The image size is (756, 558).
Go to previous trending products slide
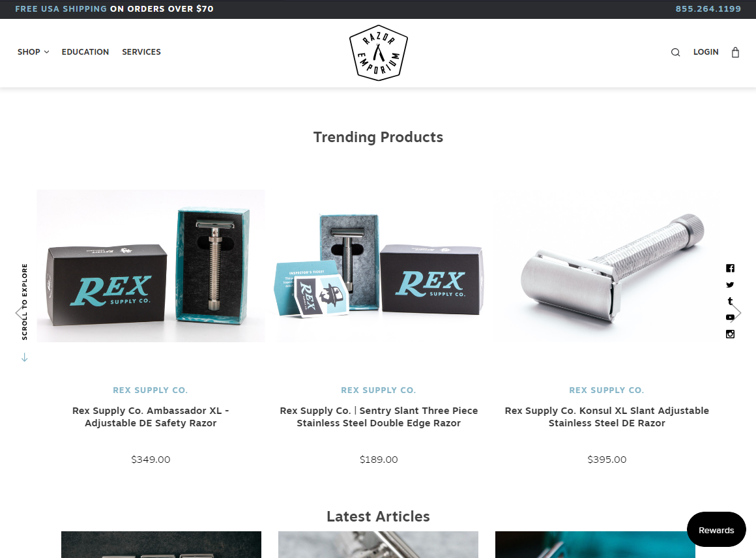tap(20, 313)
